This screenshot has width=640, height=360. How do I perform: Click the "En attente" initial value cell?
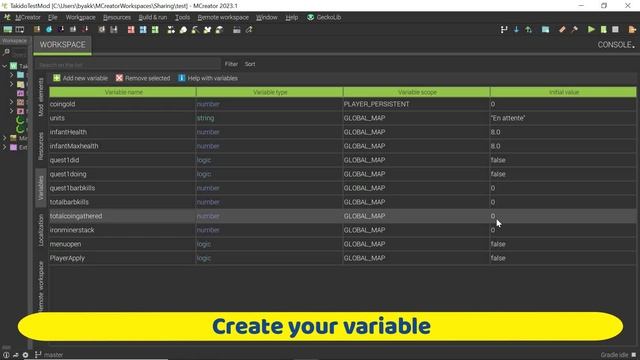[x=563, y=118]
